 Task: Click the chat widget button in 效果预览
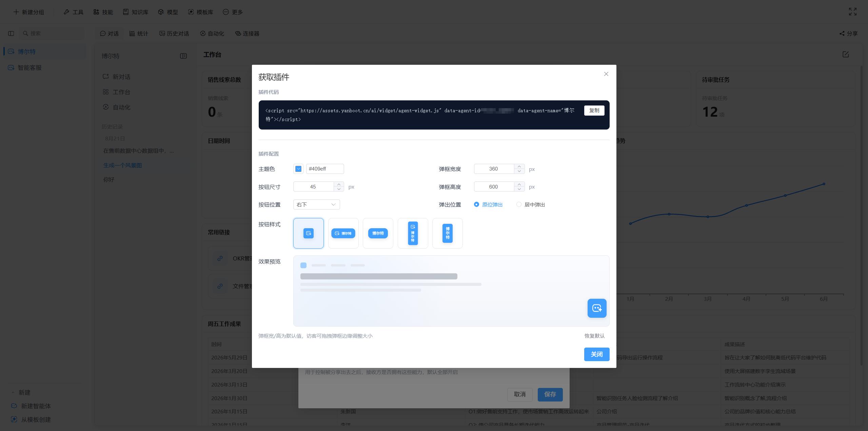tap(597, 308)
